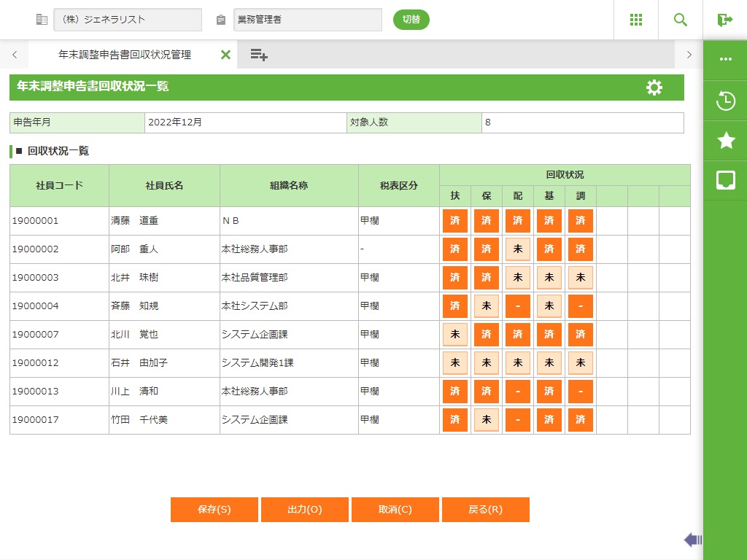
Task: Click the 保存(S) button
Action: [x=214, y=510]
